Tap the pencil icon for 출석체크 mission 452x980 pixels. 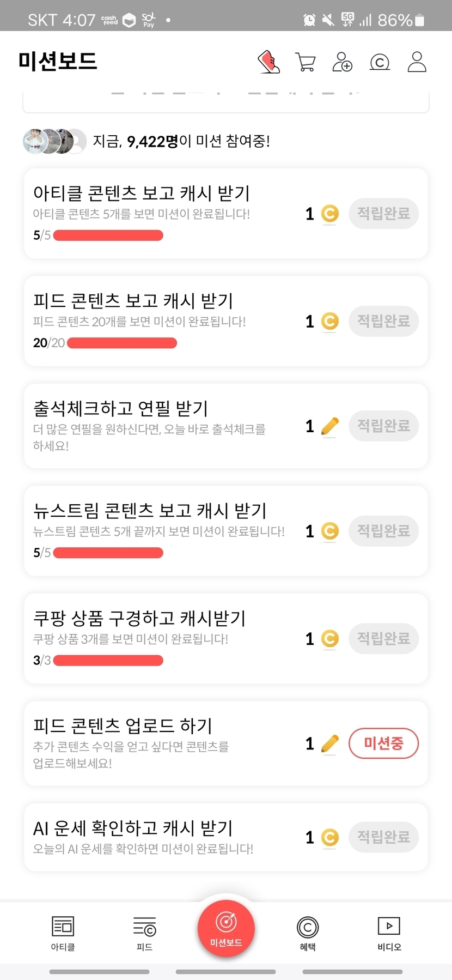tap(329, 426)
